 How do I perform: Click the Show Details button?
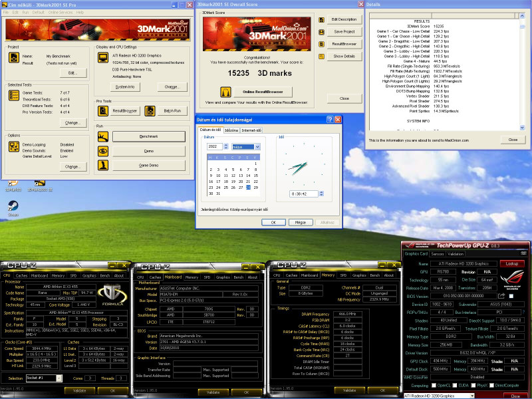344,57
